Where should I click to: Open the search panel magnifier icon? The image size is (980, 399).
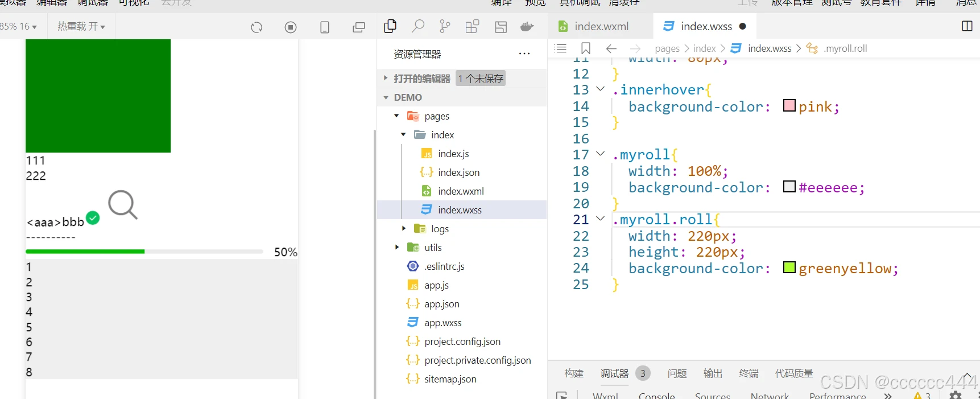[418, 26]
